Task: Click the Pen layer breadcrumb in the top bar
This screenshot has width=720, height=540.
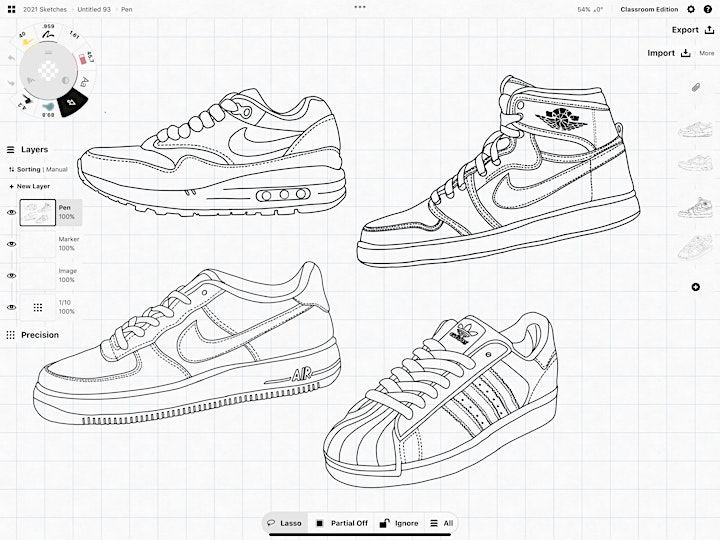Action: click(127, 9)
